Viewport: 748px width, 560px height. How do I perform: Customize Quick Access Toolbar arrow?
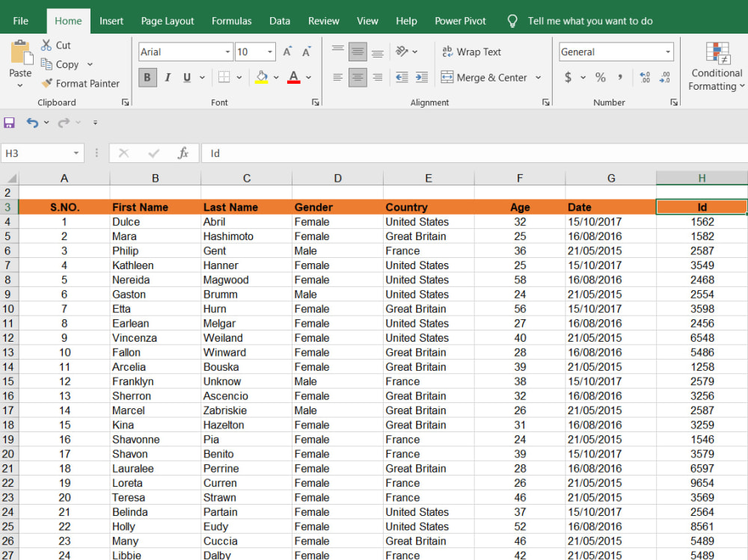[96, 123]
